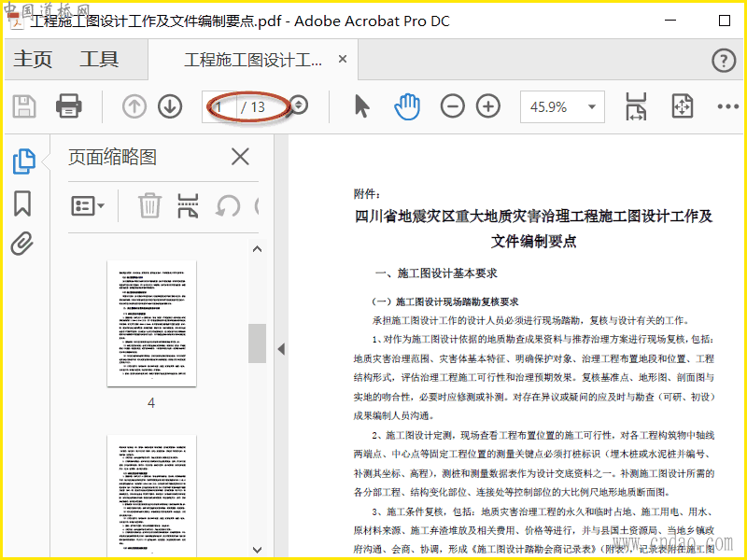Collapse the navigation pane with the triangle
The height and width of the screenshot is (560, 747).
[x=282, y=349]
